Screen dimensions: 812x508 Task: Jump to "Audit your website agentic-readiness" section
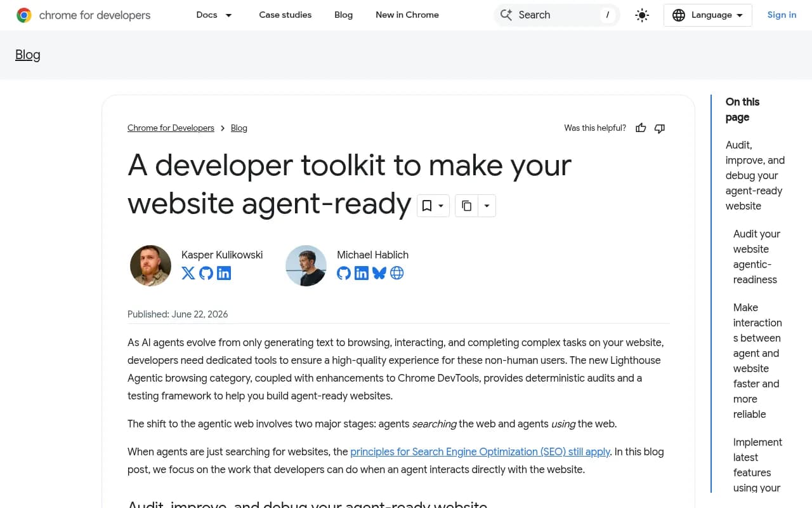(x=757, y=257)
